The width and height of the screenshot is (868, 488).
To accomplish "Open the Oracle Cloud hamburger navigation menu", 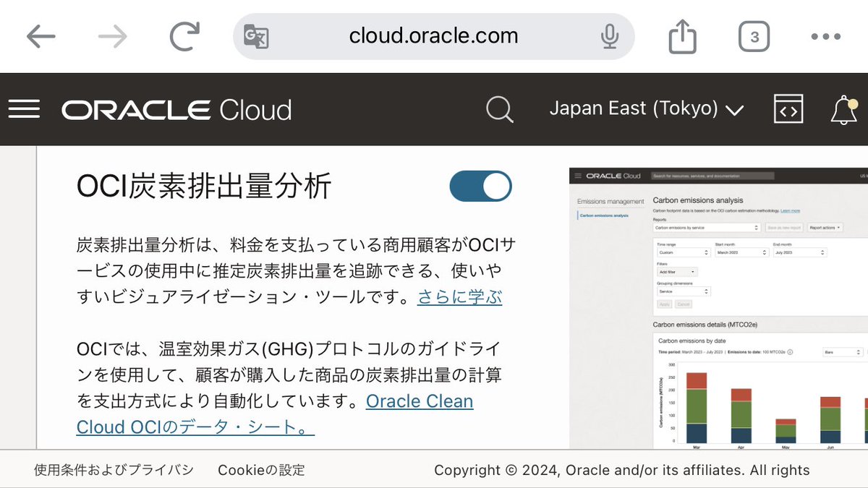I will (24, 108).
